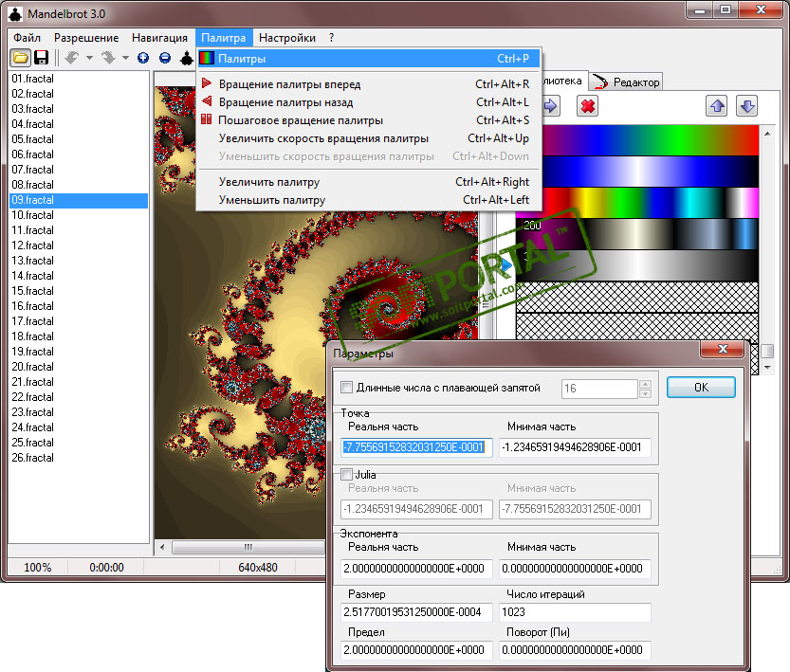Enable long floating point numbers checkbox
Viewport: 790px width, 672px height.
[x=347, y=387]
